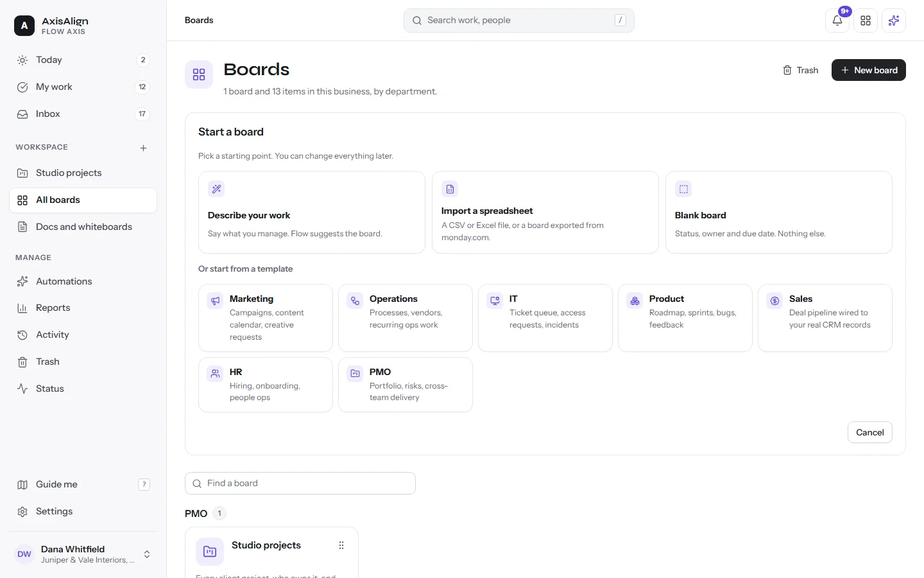The image size is (924, 578).
Task: Click the Marketing megaphone icon
Action: tap(215, 301)
